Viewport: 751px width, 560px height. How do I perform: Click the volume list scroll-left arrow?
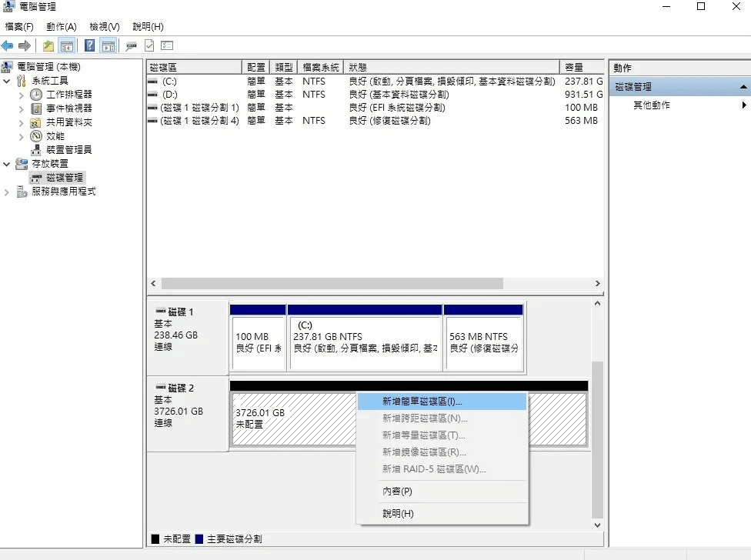[x=153, y=283]
